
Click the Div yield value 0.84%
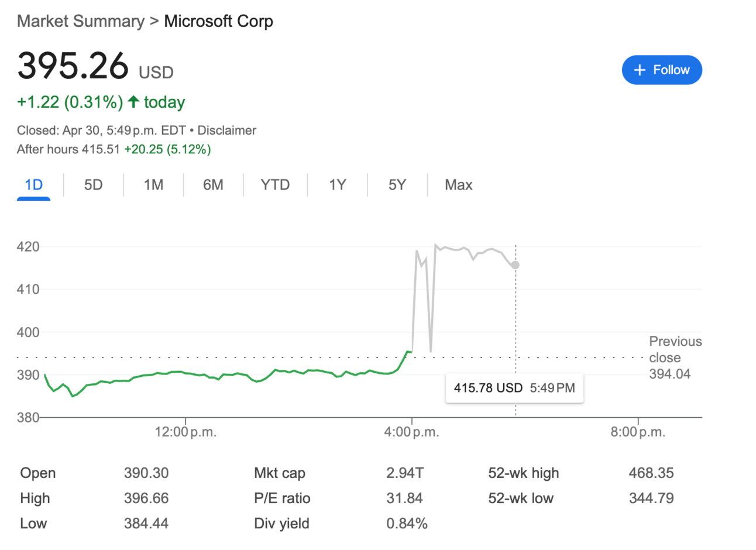pos(407,524)
